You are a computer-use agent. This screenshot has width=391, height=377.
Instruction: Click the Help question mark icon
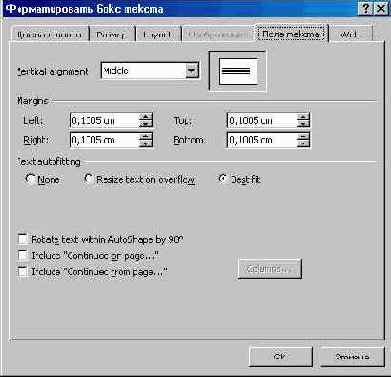pyautogui.click(x=365, y=8)
